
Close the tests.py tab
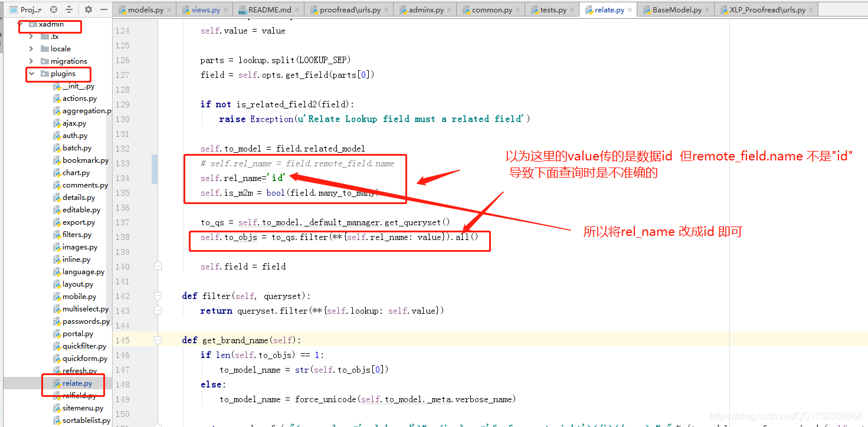572,10
